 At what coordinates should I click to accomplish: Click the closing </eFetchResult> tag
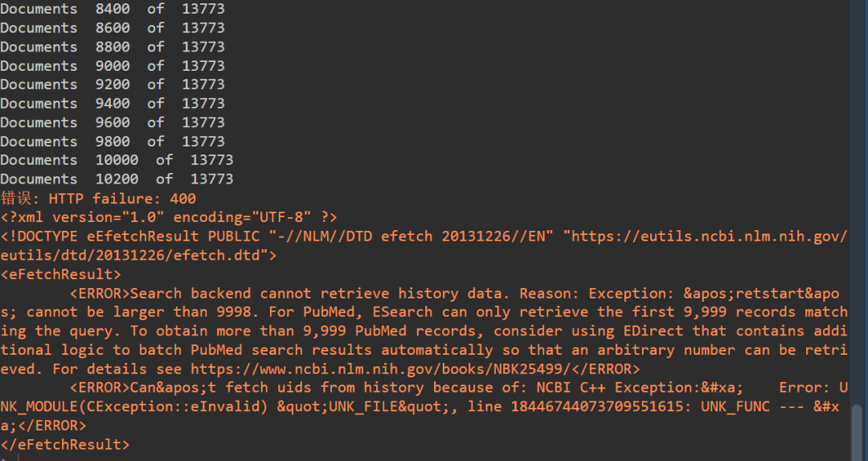click(65, 444)
